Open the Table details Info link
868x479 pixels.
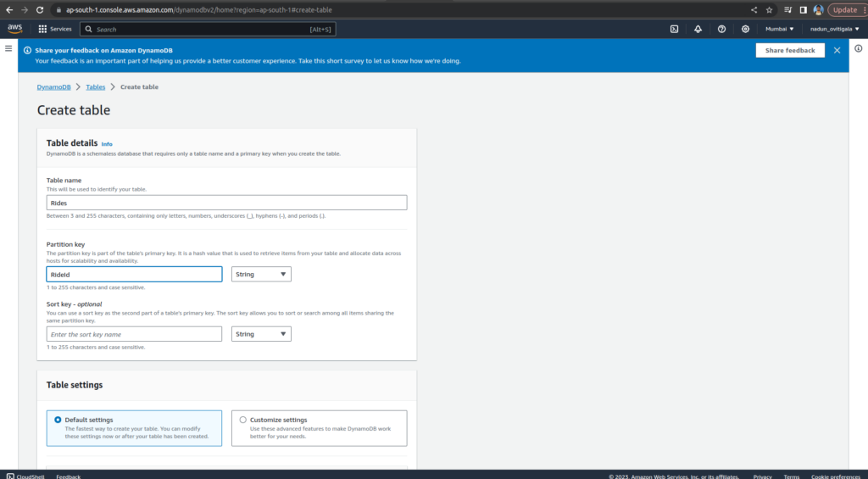click(x=107, y=144)
